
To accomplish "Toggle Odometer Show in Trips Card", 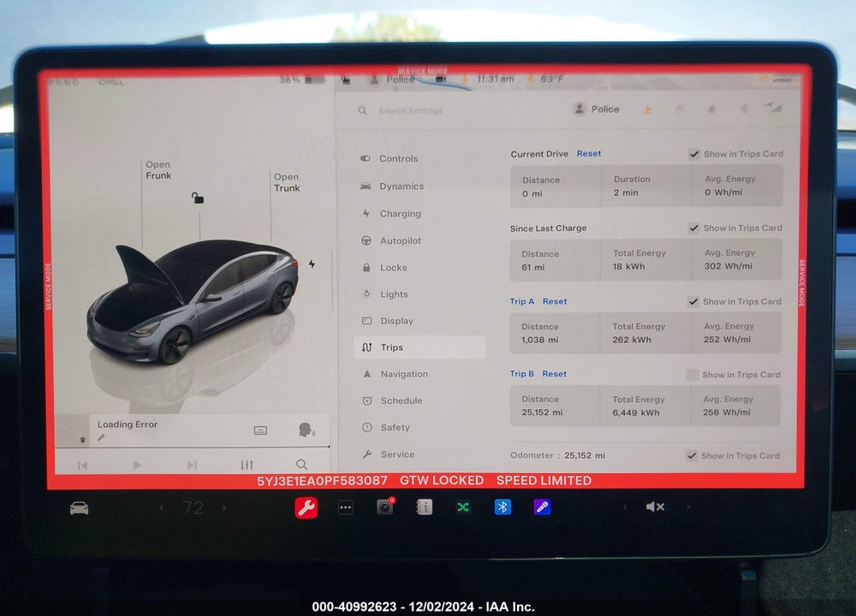I will [x=692, y=456].
